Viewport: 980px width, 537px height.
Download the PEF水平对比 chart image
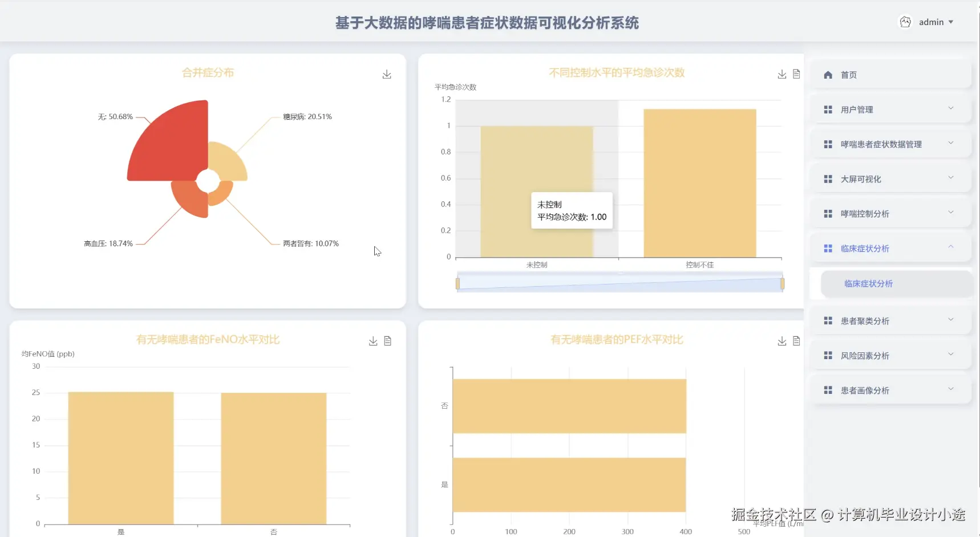click(x=781, y=340)
